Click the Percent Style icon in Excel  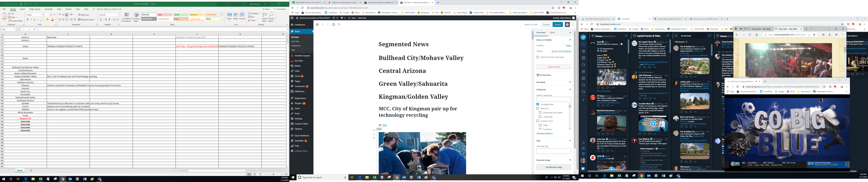pos(106,20)
